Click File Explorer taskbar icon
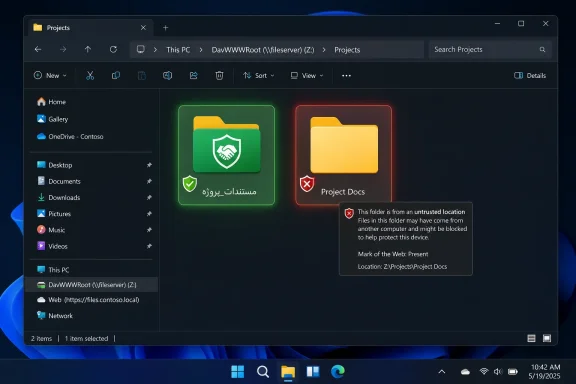The image size is (576, 384). point(288,372)
